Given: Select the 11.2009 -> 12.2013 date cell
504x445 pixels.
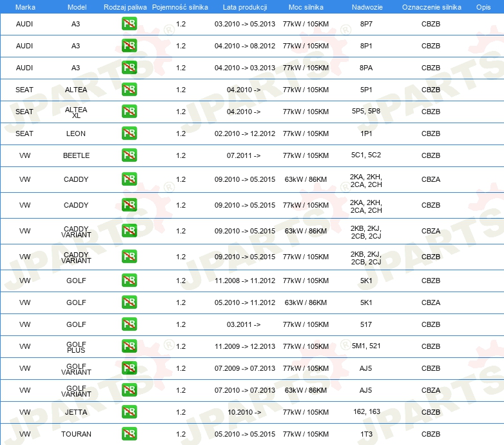Looking at the screenshot, I should pos(245,346).
